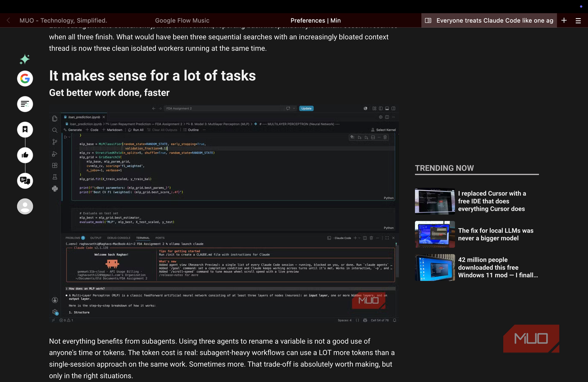The width and height of the screenshot is (588, 382).
Task: Switch to the MUO - Technology, Simplified tab
Action: coord(63,20)
